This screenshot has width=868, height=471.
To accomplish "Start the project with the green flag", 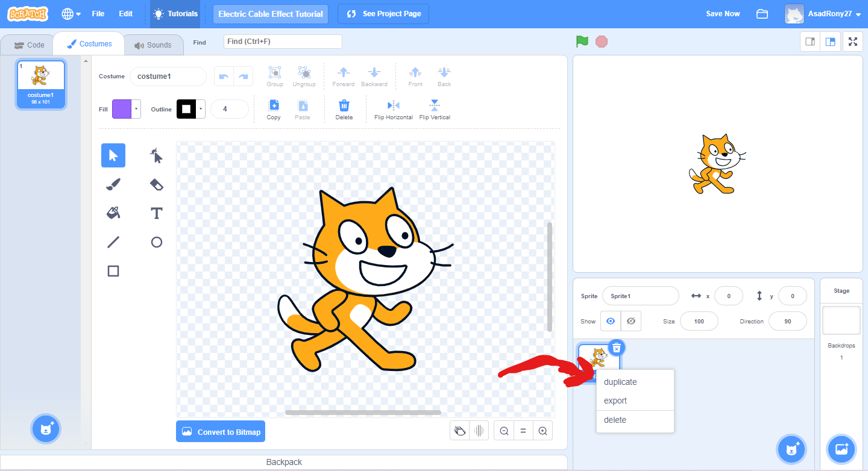I will click(581, 42).
